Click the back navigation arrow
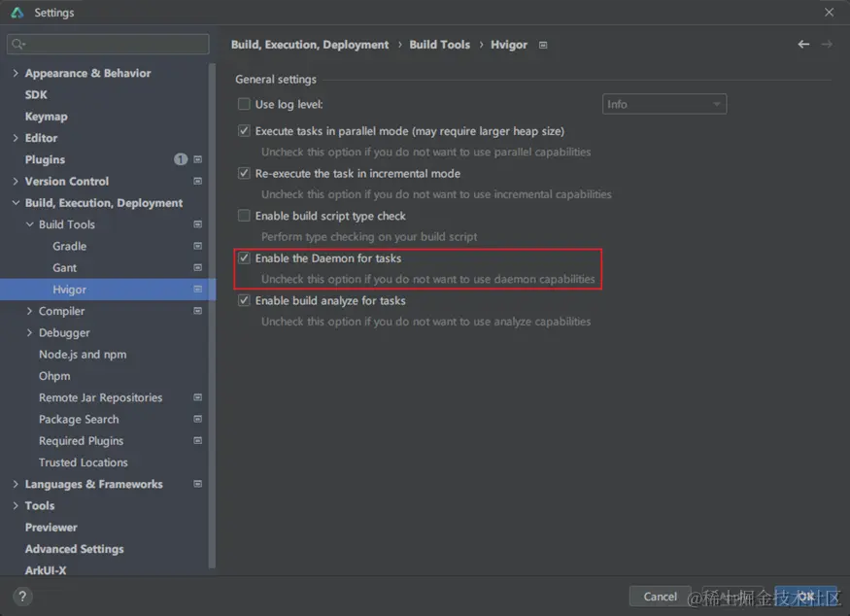Screen dimensions: 850x616 point(803,45)
